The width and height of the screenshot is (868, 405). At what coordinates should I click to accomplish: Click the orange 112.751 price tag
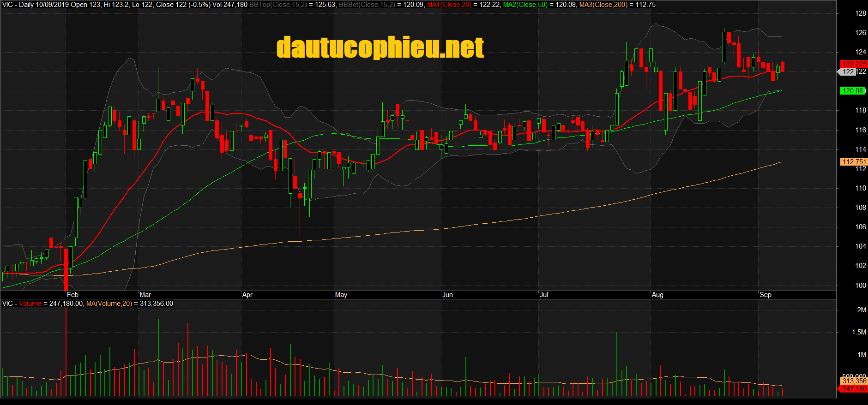click(x=854, y=162)
